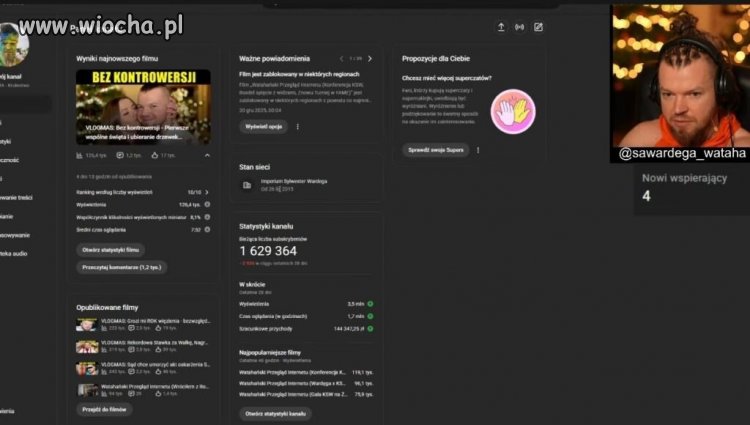Click views icon on 'Rekordowa Stawka za Walkę' row
This screenshot has width=750, height=425.
[104, 349]
